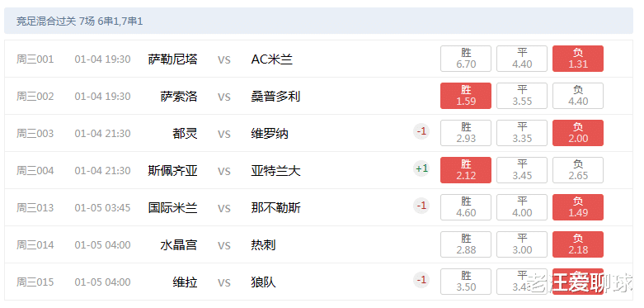This screenshot has width=644, height=308.
Task: Select 胜 3.50 for 维拉 vs 狼队
Action: pyautogui.click(x=466, y=282)
